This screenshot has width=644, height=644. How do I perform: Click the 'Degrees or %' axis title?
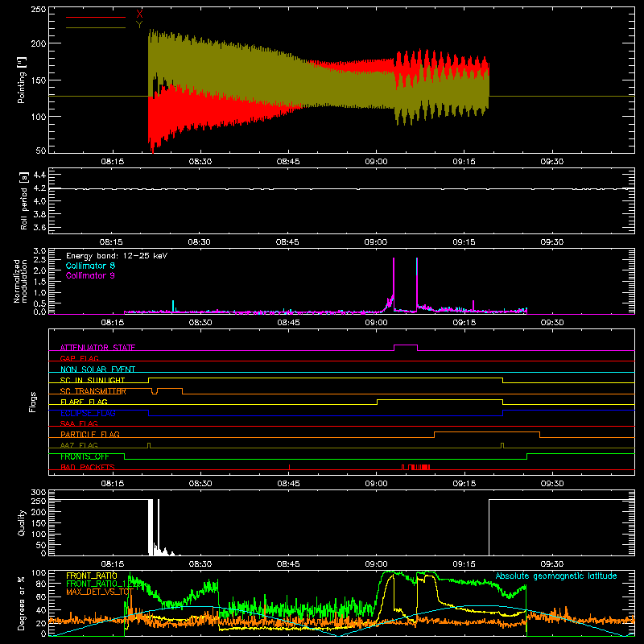coord(22,603)
